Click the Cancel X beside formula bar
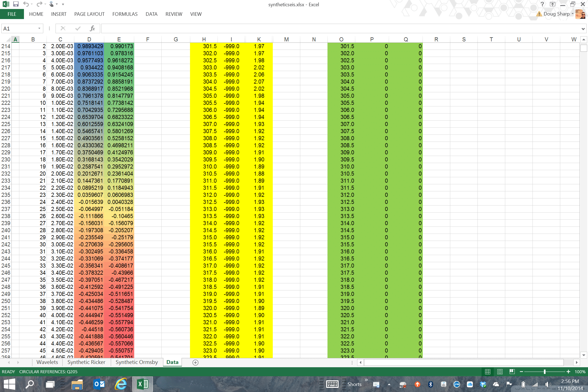 (x=63, y=28)
